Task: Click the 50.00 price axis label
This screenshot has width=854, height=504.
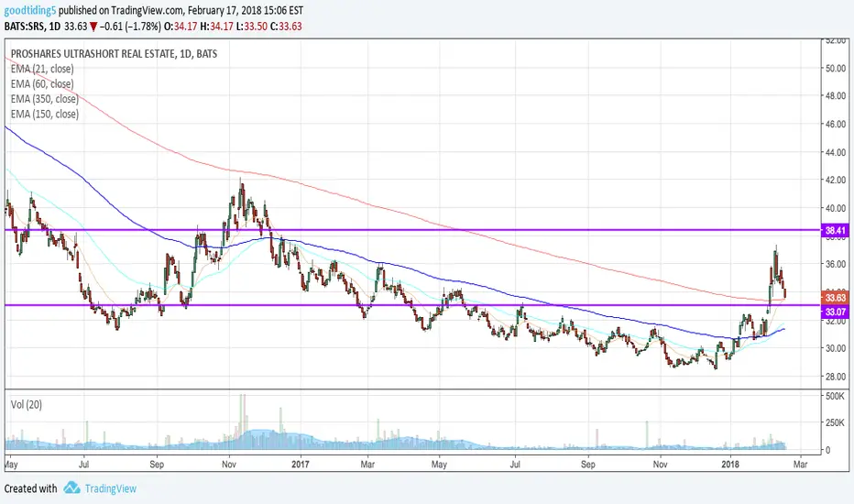Action: [x=836, y=68]
